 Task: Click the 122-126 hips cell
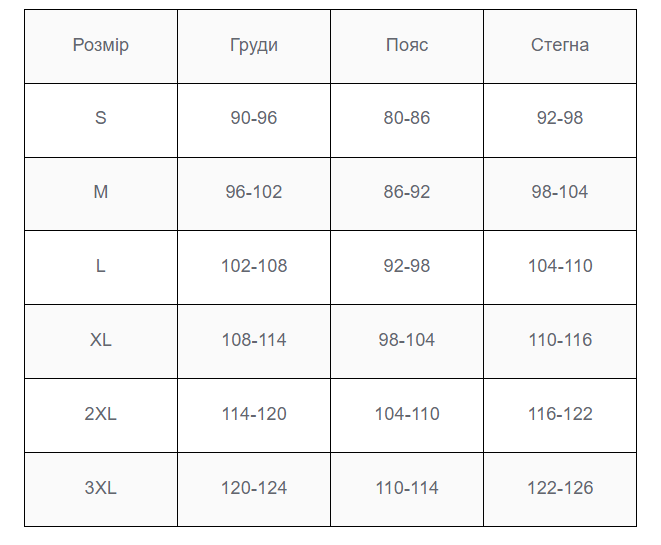click(x=560, y=489)
